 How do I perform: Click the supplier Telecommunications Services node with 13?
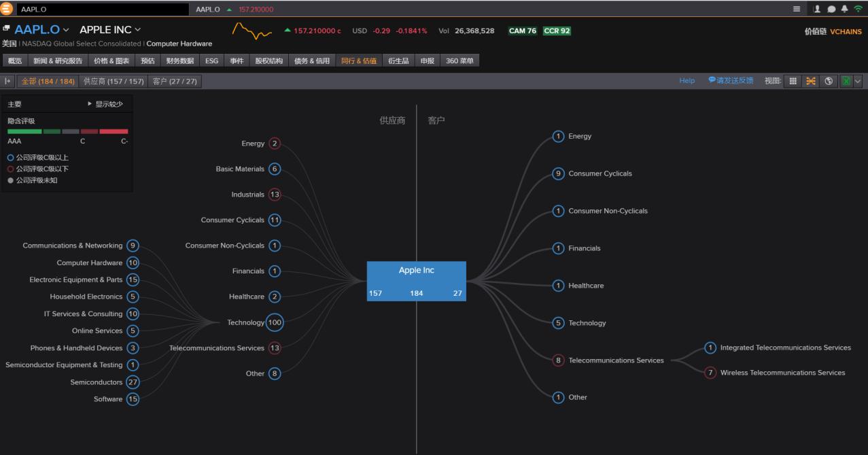pos(275,348)
